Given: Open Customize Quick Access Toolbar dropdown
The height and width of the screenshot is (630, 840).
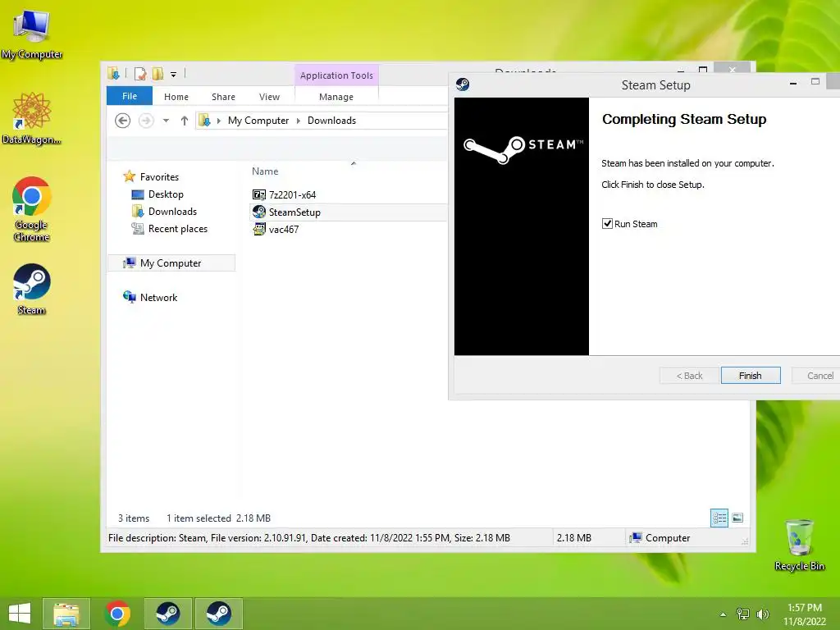Looking at the screenshot, I should click(173, 75).
